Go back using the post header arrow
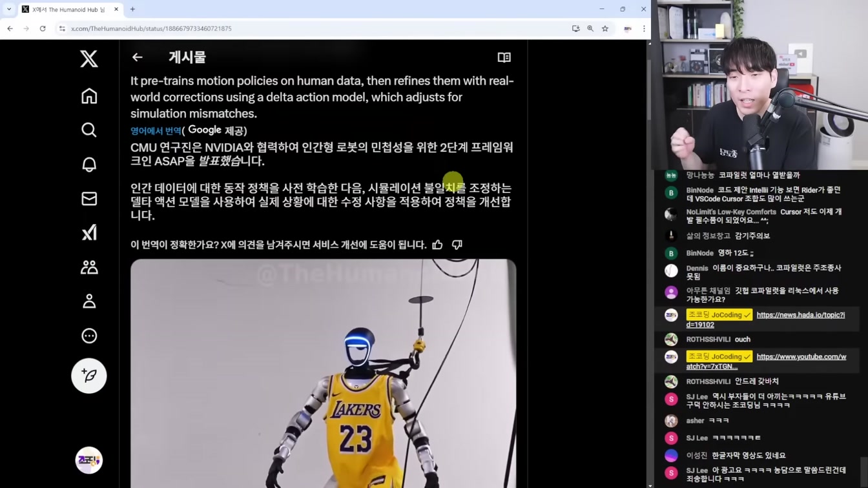 [x=137, y=57]
